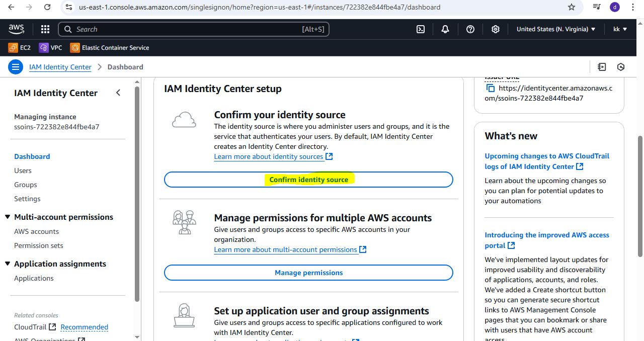Collapse the IAM Identity Center sidebar
The image size is (644, 341).
point(118,93)
